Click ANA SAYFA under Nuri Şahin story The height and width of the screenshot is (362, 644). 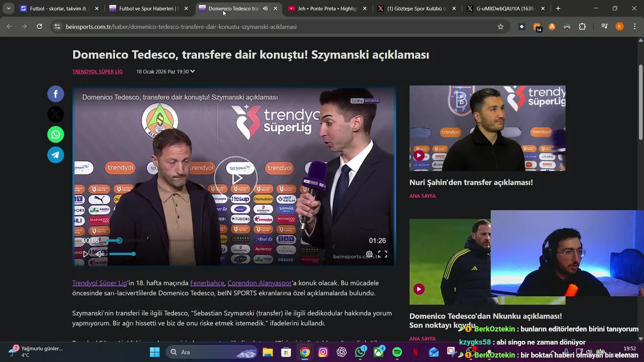tap(423, 196)
